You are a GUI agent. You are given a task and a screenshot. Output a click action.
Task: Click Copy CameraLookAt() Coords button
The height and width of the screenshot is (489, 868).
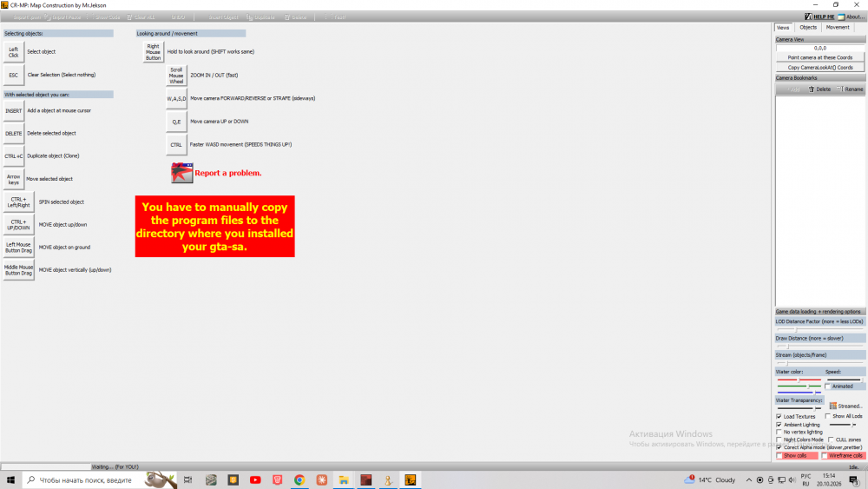coord(820,68)
